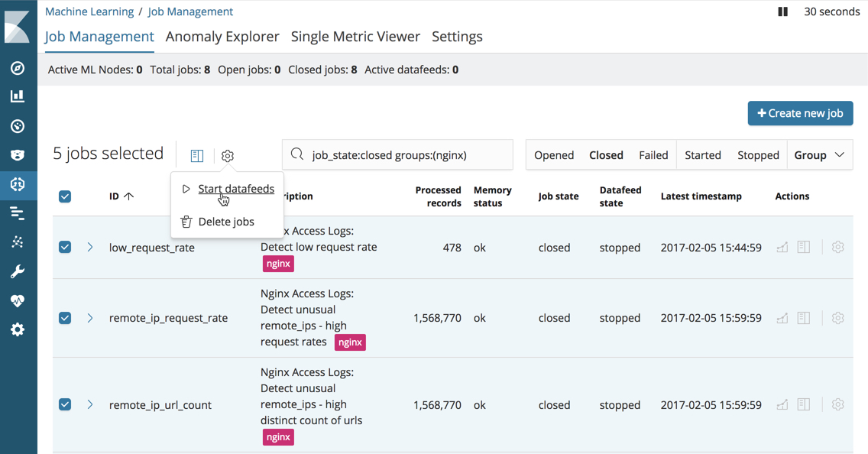The height and width of the screenshot is (454, 868).
Task: Uncheck the select-all jobs checkbox
Action: pos(65,196)
